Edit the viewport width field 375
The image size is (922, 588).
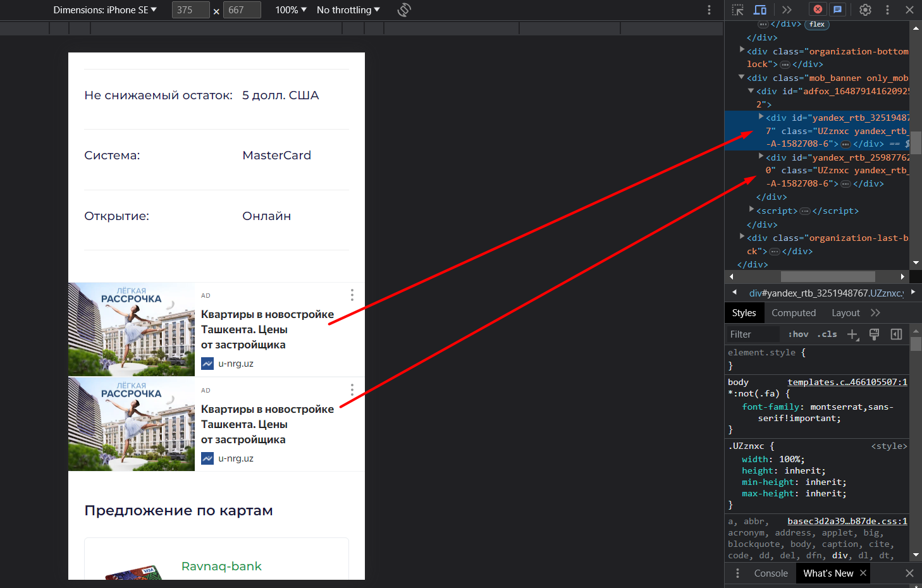point(190,9)
